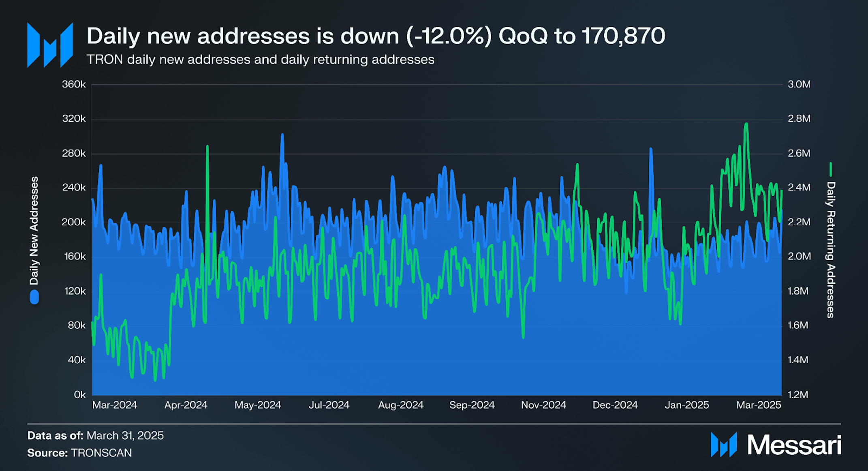Click the Source: TRONSCAN text
The width and height of the screenshot is (868, 471).
[79, 453]
